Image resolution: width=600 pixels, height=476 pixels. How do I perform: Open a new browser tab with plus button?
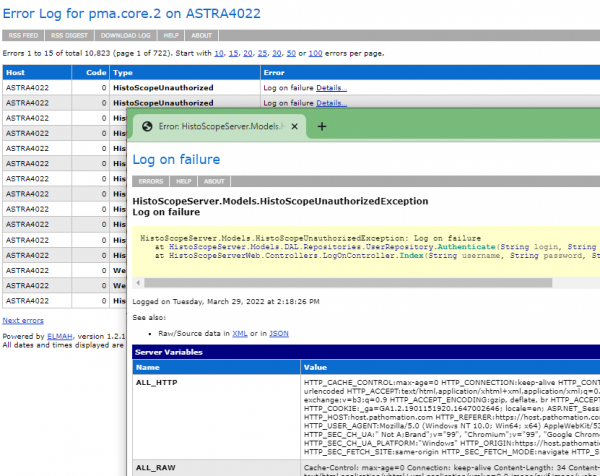click(322, 127)
